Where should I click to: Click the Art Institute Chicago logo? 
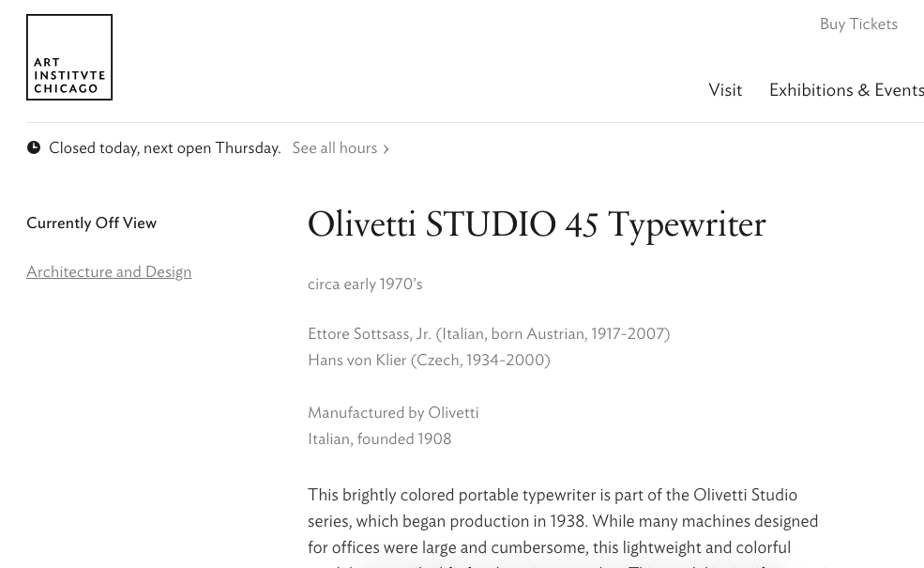pyautogui.click(x=69, y=57)
